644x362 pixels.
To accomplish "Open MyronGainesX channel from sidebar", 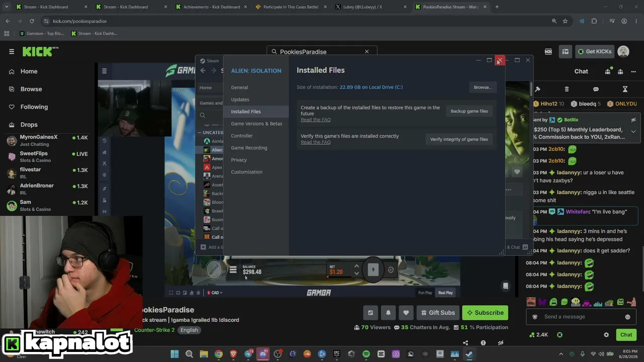I will (48, 140).
